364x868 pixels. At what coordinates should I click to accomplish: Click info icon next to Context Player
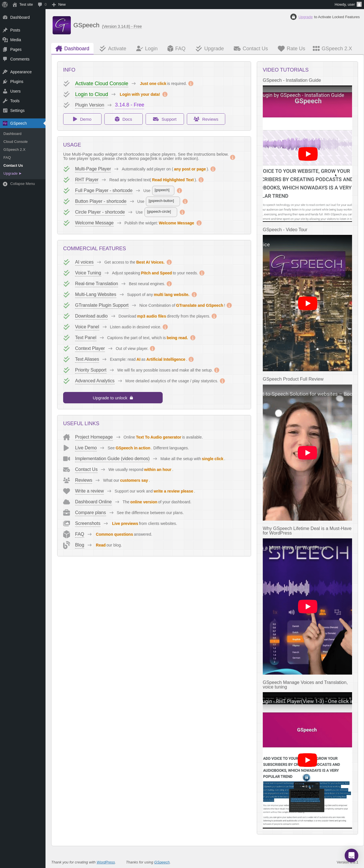click(x=152, y=349)
